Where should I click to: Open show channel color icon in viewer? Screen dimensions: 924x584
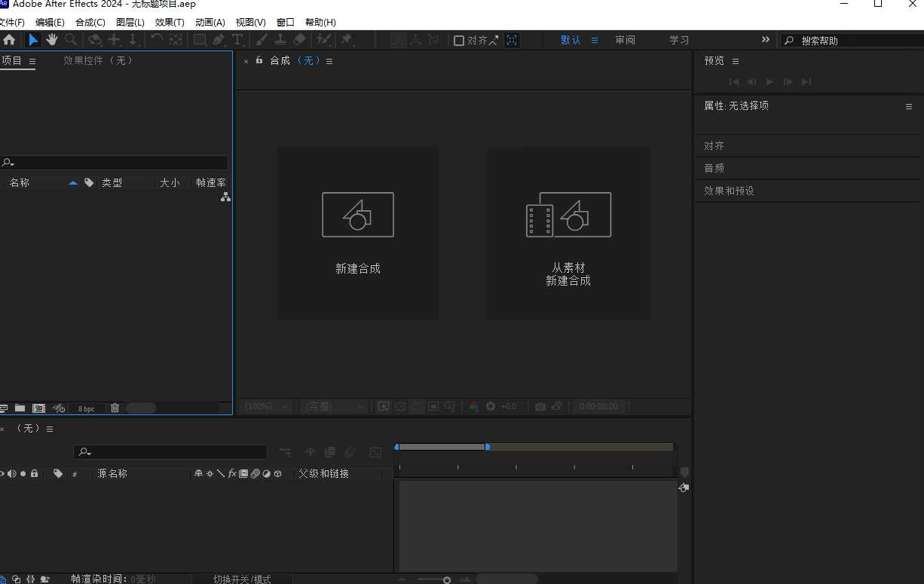(473, 406)
